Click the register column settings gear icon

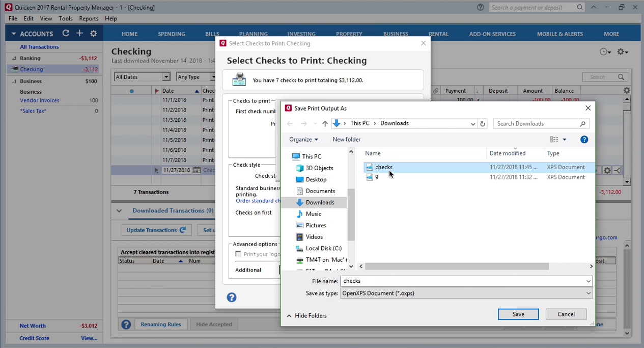(627, 90)
